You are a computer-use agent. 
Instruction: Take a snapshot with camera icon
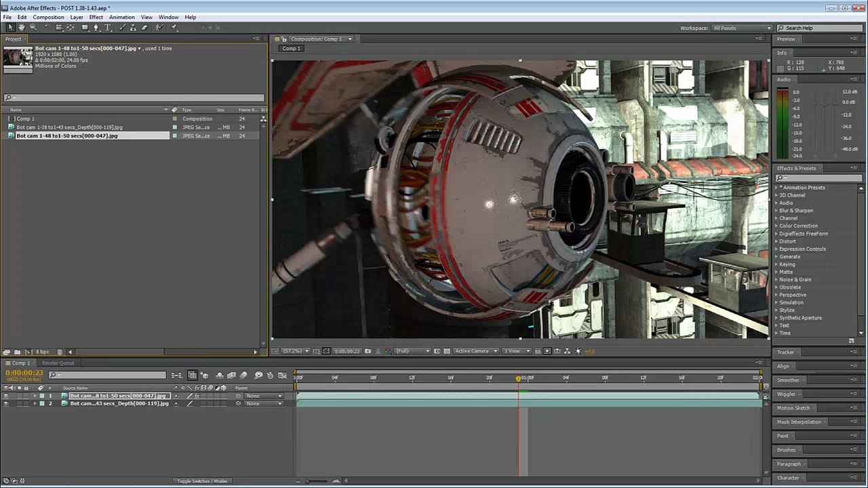368,351
